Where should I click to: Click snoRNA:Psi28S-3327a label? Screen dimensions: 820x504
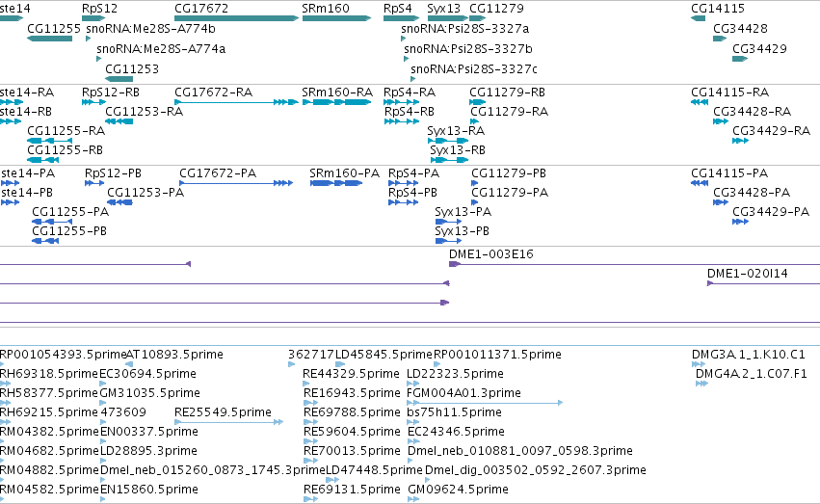(464, 28)
